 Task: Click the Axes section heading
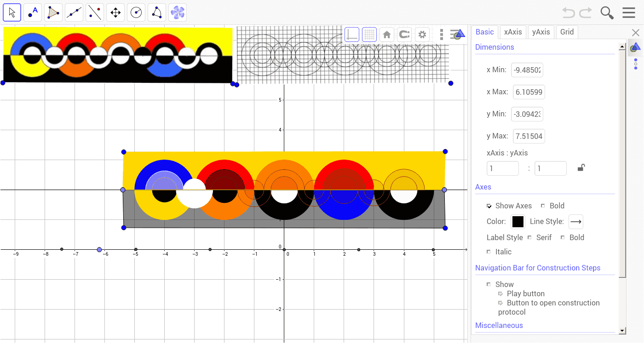pos(483,187)
